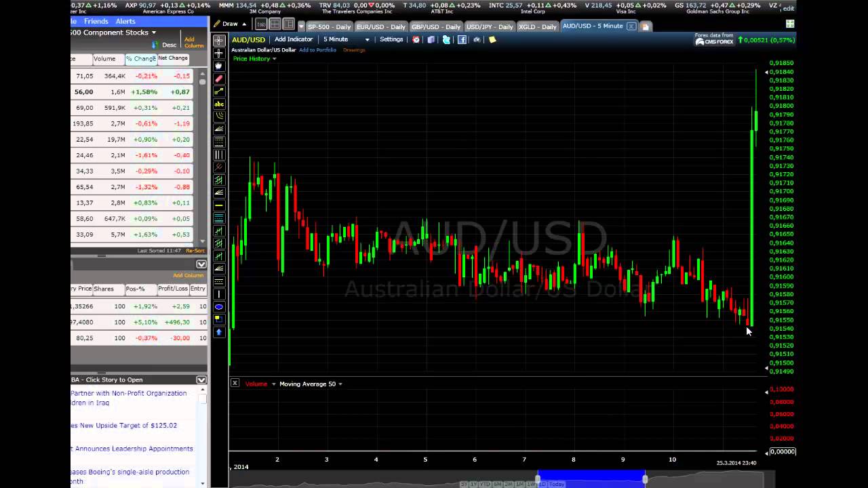Screen dimensions: 868x488
Task: Switch to GBP/USD Daily tab
Action: (x=436, y=26)
